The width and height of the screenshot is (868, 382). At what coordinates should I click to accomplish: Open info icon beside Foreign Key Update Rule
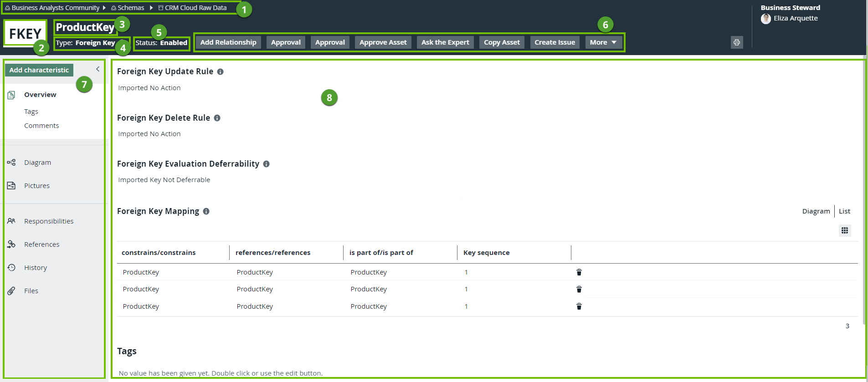(220, 72)
